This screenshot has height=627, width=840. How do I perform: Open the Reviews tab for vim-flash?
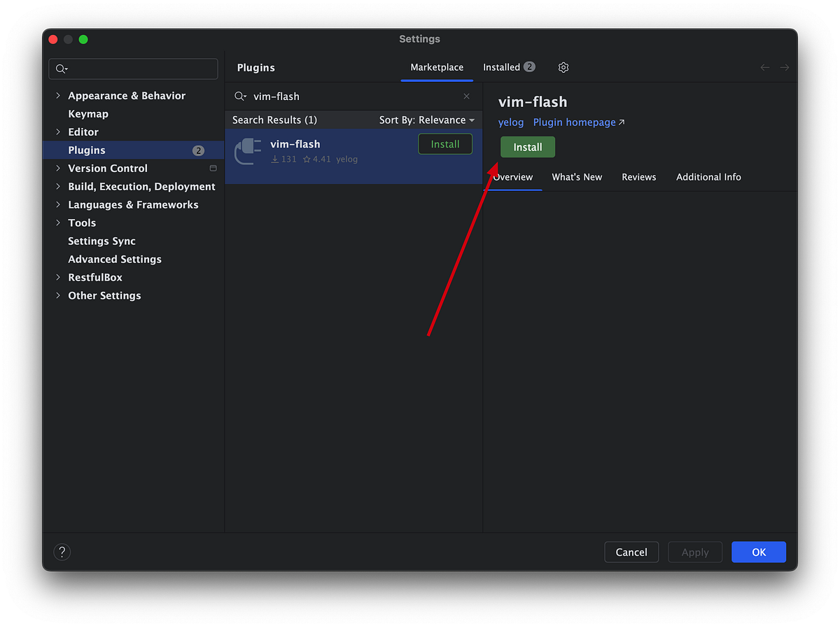(638, 177)
